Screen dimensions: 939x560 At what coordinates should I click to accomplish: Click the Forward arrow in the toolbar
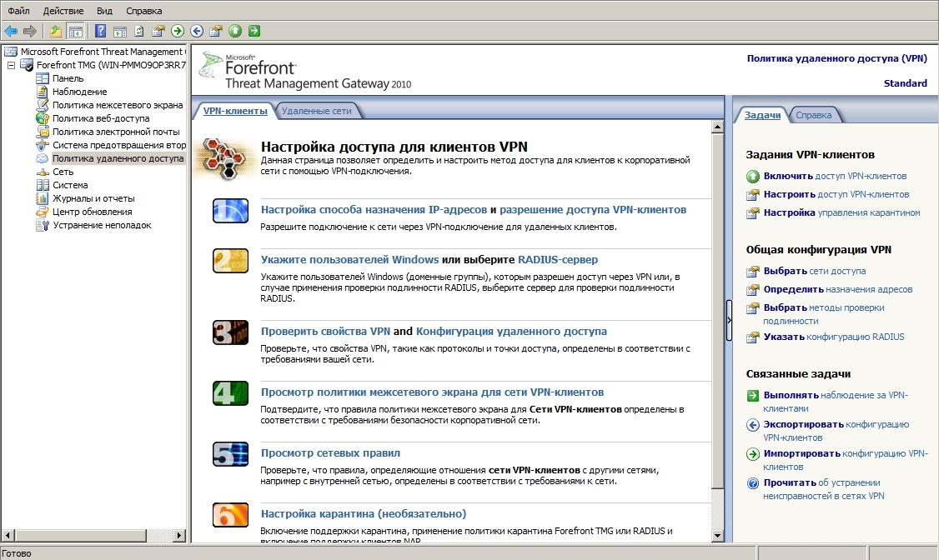[30, 31]
